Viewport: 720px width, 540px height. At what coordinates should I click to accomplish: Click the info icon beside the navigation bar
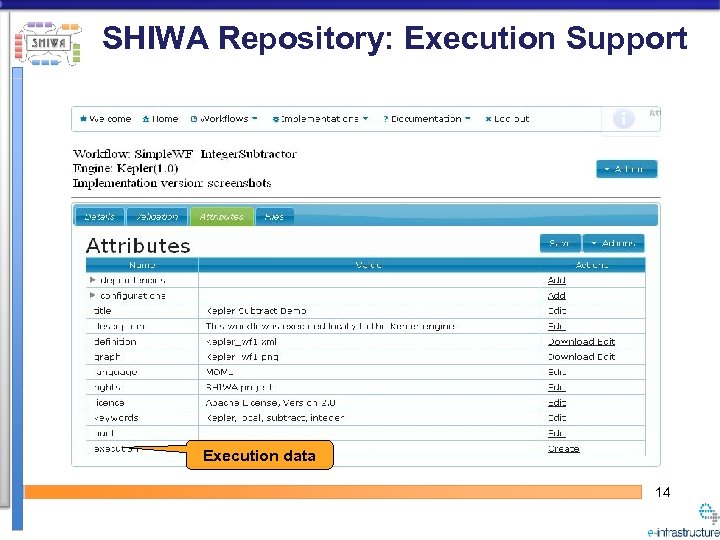coord(624,119)
